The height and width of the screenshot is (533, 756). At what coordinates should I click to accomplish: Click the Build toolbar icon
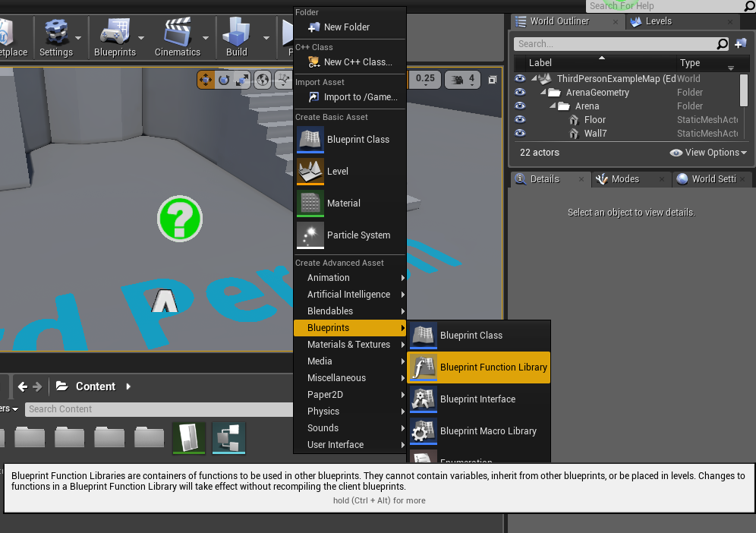click(x=236, y=32)
